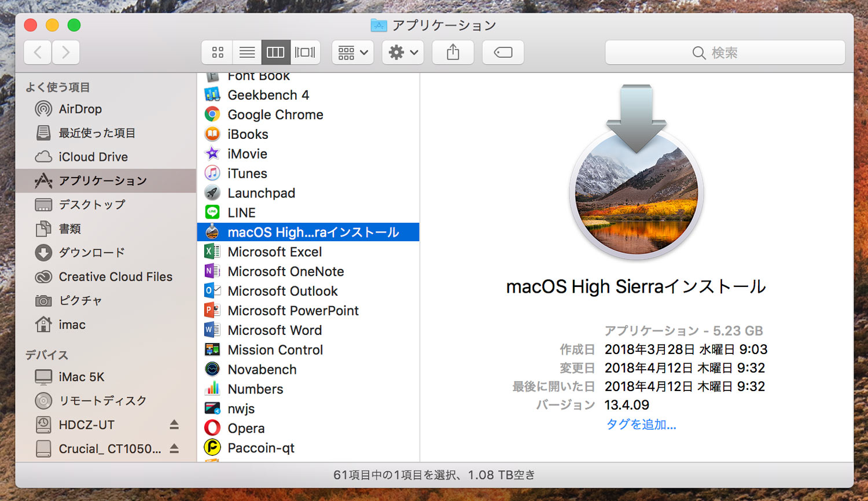The height and width of the screenshot is (501, 868).
Task: Open AirDrop in the sidebar
Action: 106,109
